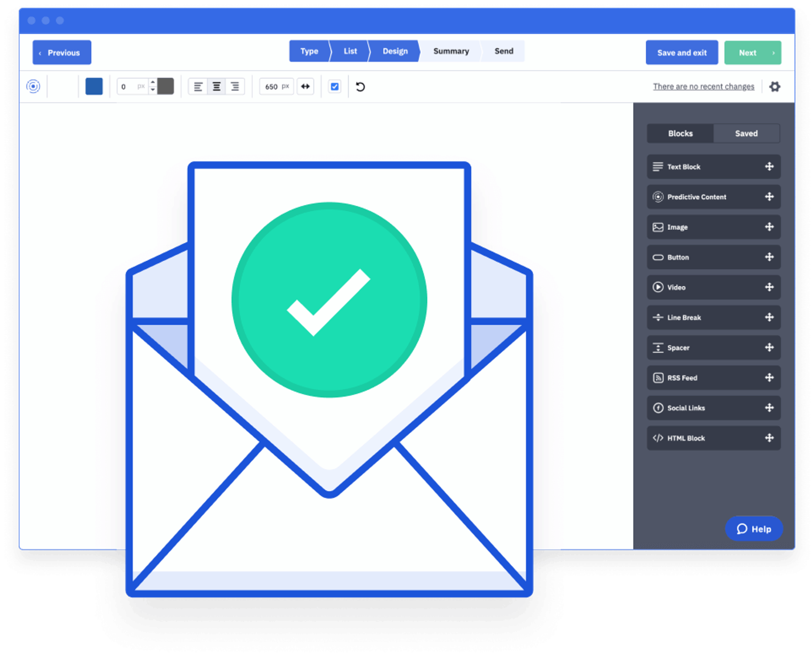812x658 pixels.
Task: Toggle the checkbox in the formatting toolbar
Action: (334, 86)
